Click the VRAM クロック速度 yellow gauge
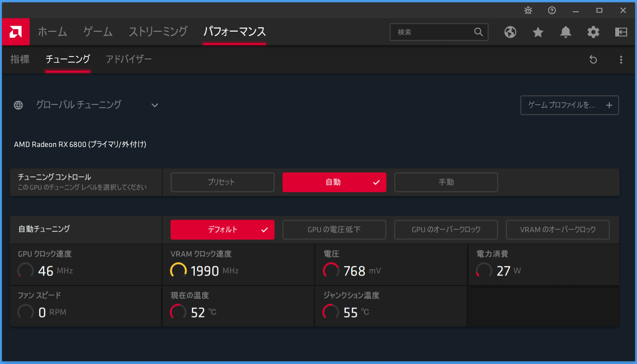 point(178,271)
